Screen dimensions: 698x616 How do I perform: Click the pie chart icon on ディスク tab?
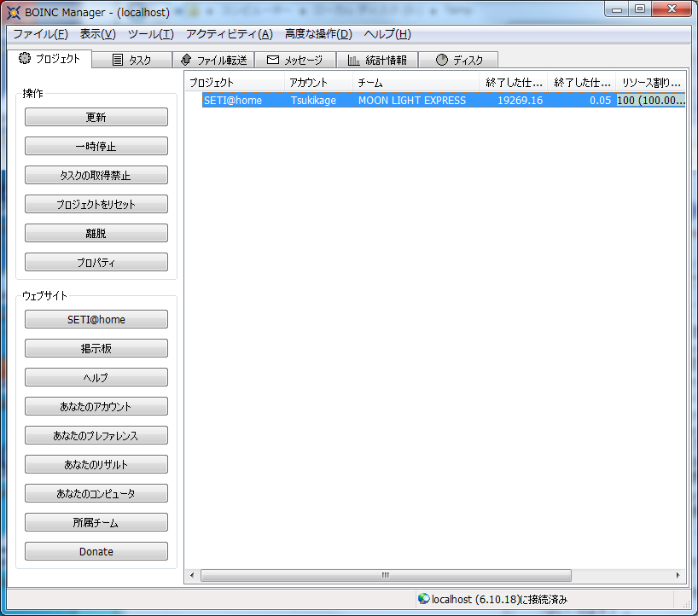point(442,60)
